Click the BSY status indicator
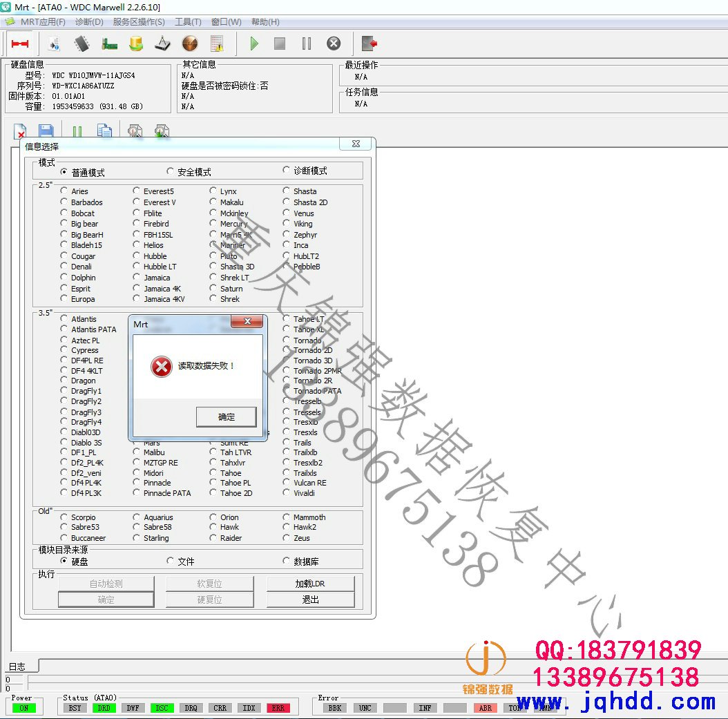This screenshot has height=719, width=728. [75, 708]
